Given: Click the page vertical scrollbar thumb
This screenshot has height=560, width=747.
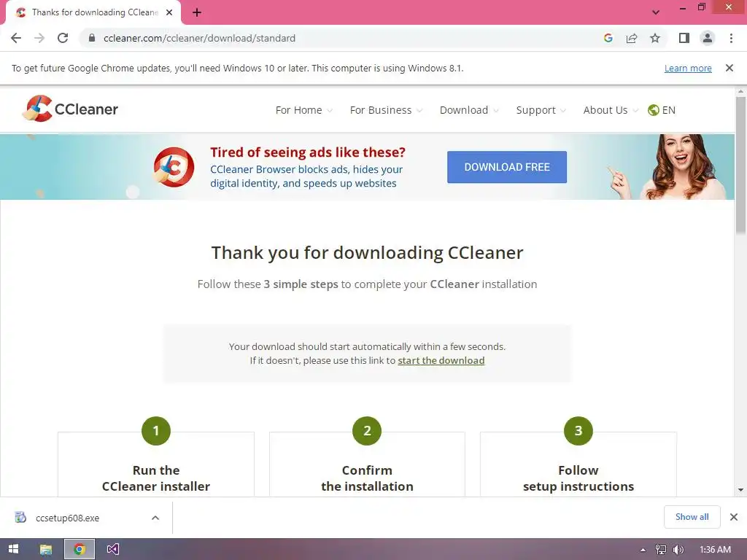Looking at the screenshot, I should (x=740, y=165).
